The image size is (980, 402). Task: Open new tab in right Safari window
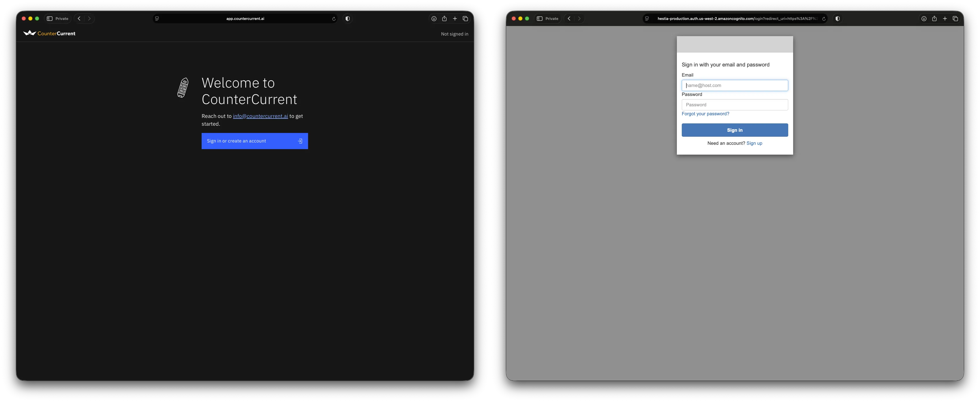pyautogui.click(x=945, y=18)
